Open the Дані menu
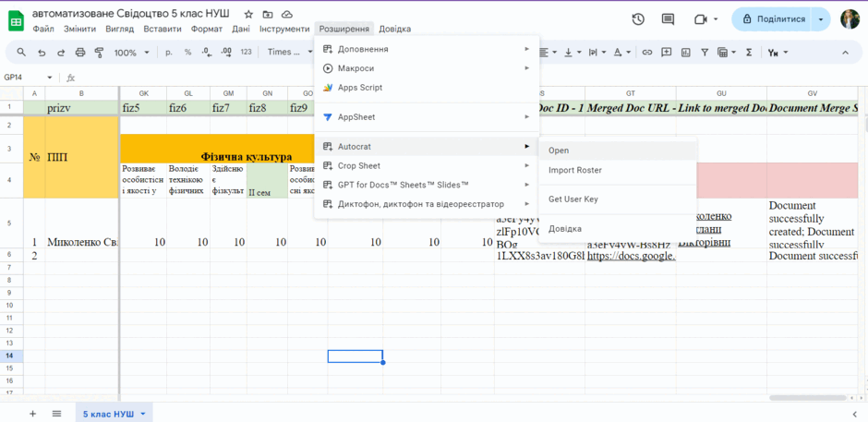 click(x=241, y=29)
